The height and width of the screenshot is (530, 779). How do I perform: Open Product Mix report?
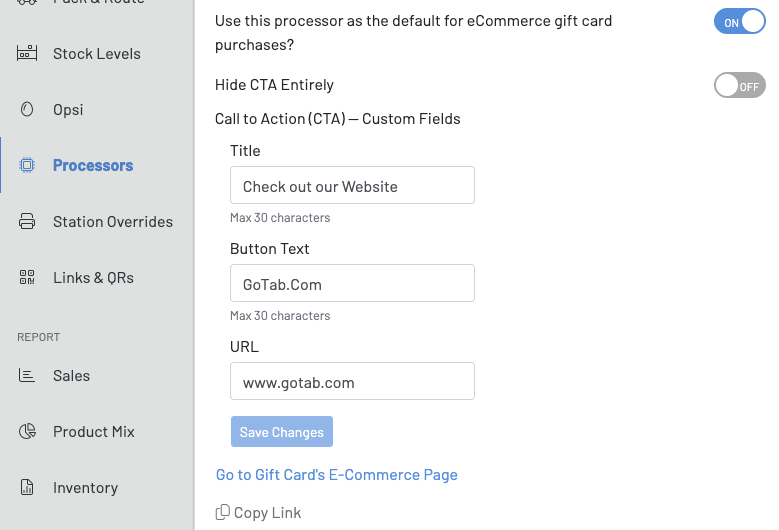(x=94, y=432)
